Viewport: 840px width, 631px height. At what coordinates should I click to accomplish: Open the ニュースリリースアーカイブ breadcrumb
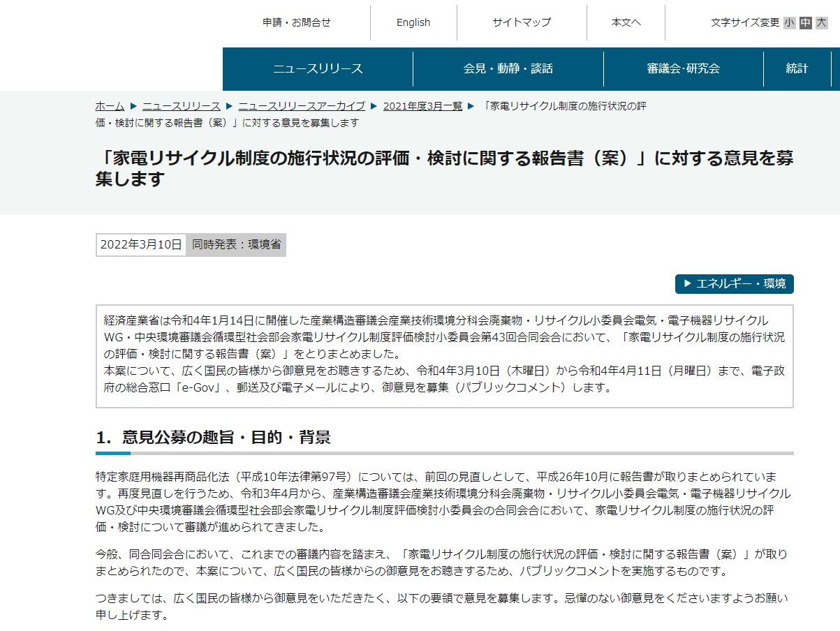pos(302,106)
